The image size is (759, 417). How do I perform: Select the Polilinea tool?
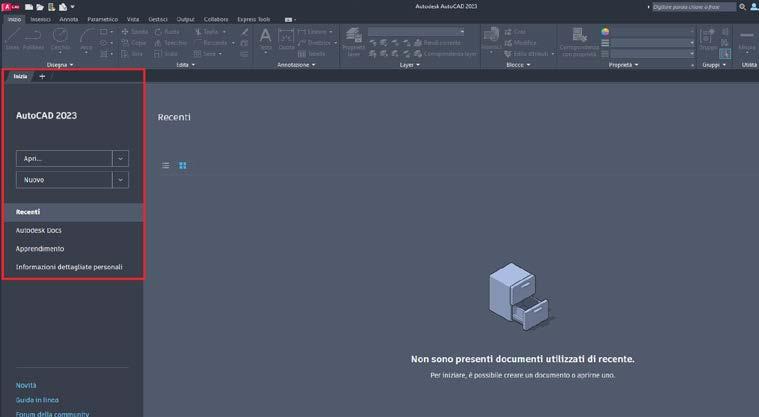click(33, 39)
